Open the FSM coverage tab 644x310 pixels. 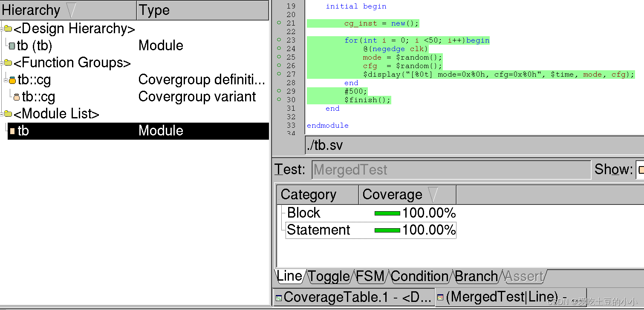coord(370,276)
